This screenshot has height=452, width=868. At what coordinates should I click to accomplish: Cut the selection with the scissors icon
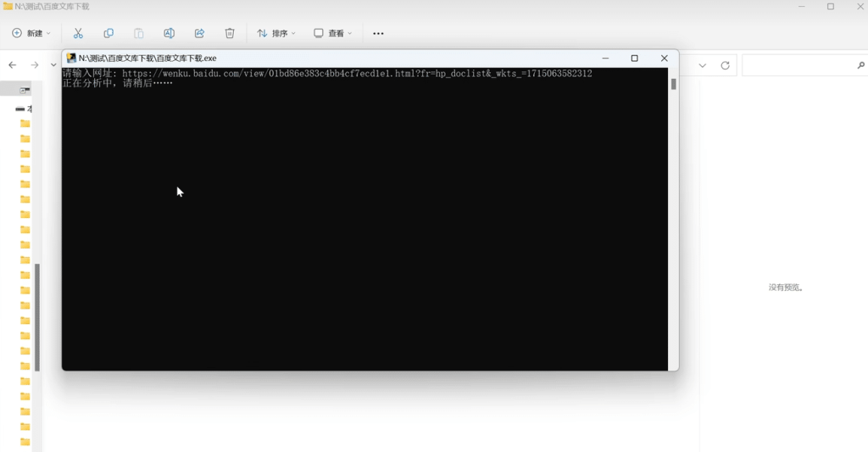[78, 33]
